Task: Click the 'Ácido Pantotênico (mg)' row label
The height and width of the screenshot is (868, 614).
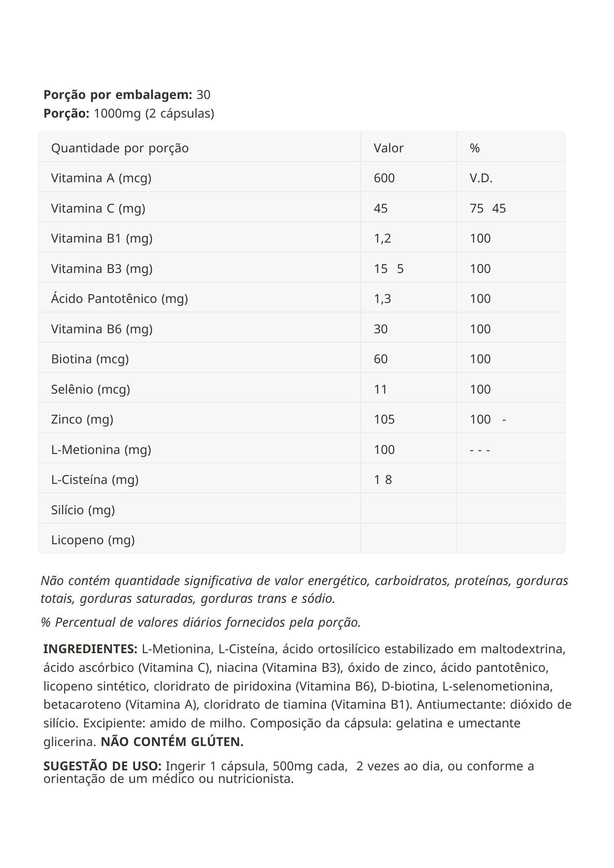Action: click(x=119, y=299)
